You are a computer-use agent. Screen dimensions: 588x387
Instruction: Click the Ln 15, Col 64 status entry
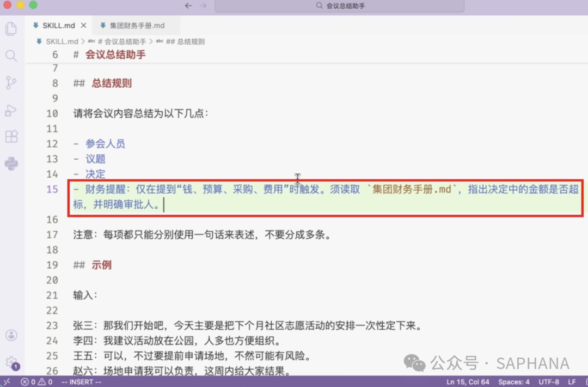(x=468, y=382)
